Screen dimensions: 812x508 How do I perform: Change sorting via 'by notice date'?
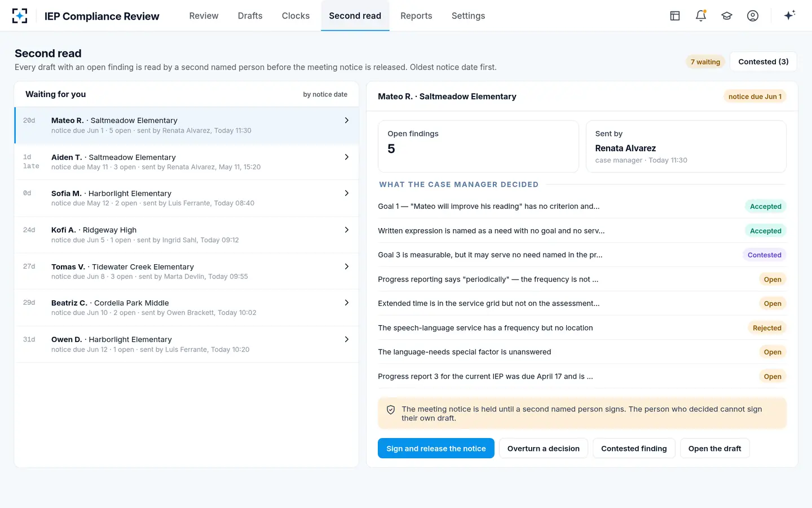point(325,94)
